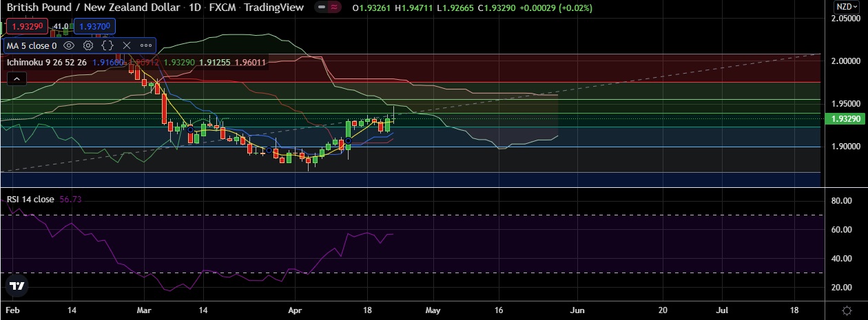The height and width of the screenshot is (320, 868).
Task: Click the market status indicator icons
Action: tap(328, 8)
